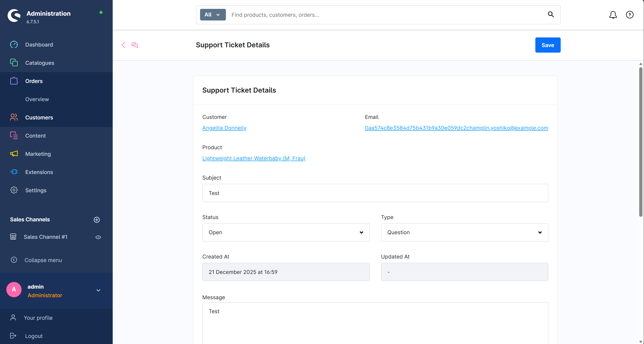Click the Sales Channels heading
644x344 pixels.
tap(30, 220)
